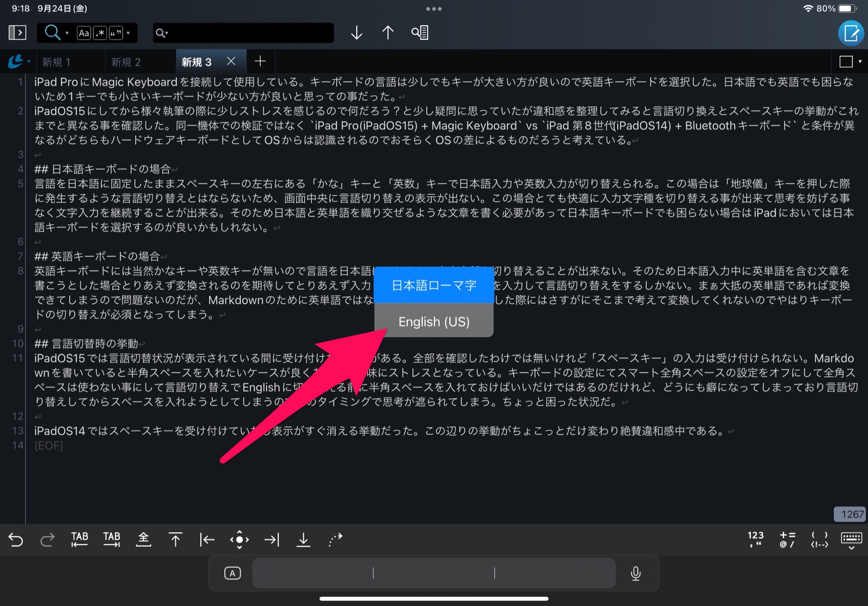This screenshot has height=606, width=868.
Task: Jump to document bottom arrow
Action: coord(303,540)
